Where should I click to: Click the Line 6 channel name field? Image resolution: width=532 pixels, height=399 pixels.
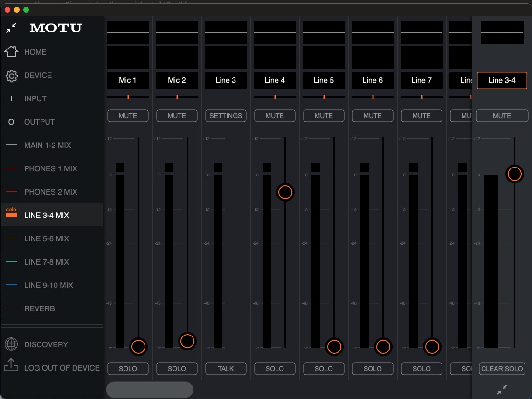(373, 80)
